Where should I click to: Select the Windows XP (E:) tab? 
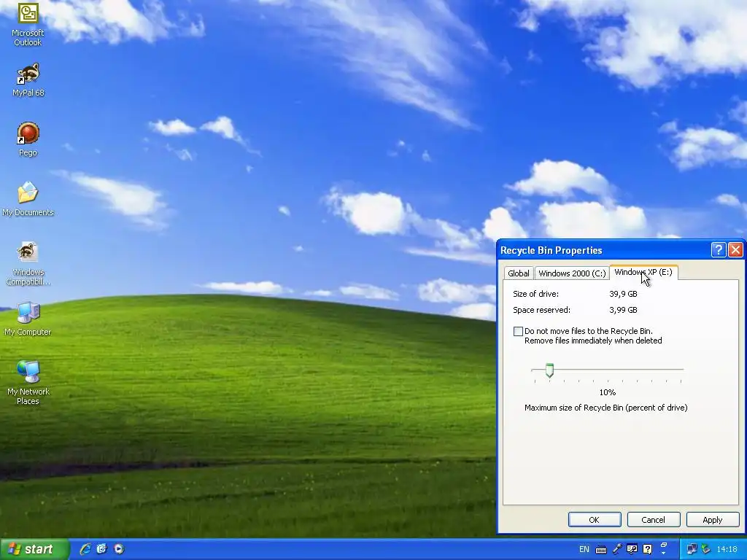coord(643,273)
